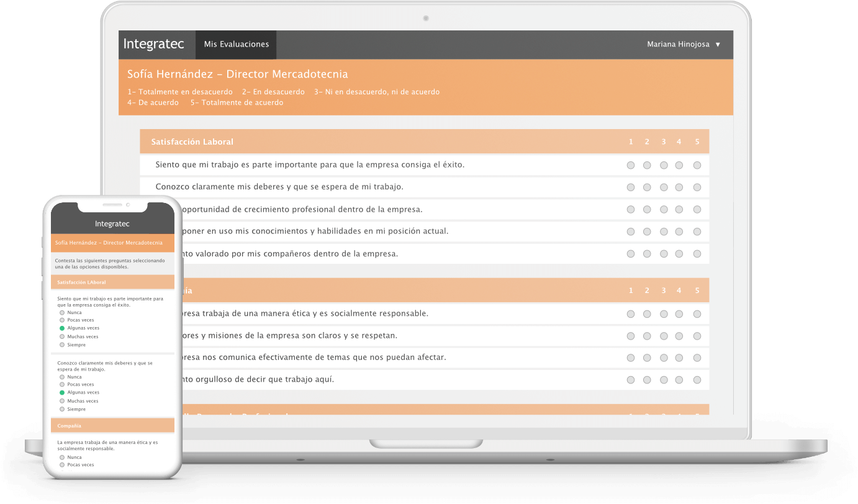
Task: Choose Nunca for 'La empresa trabaja' on phone
Action: click(62, 457)
